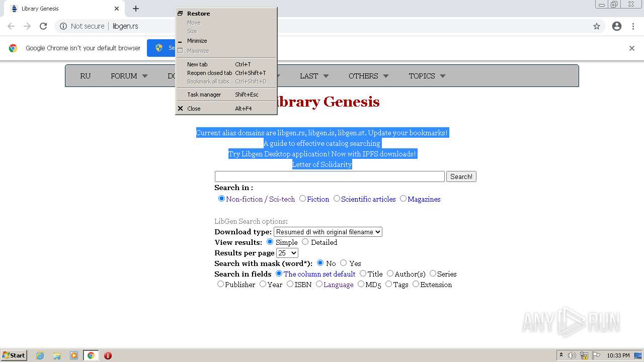Choose Restore in window menu
The image size is (644, 362).
pos(226,14)
